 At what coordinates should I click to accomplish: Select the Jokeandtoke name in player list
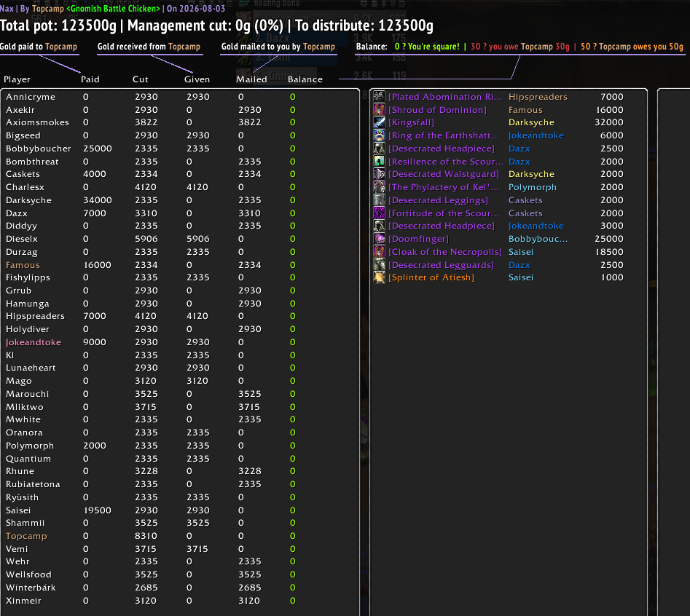34,342
